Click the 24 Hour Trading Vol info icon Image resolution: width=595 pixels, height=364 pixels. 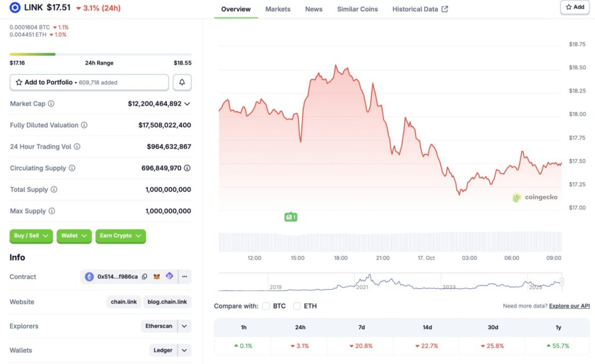[77, 147]
